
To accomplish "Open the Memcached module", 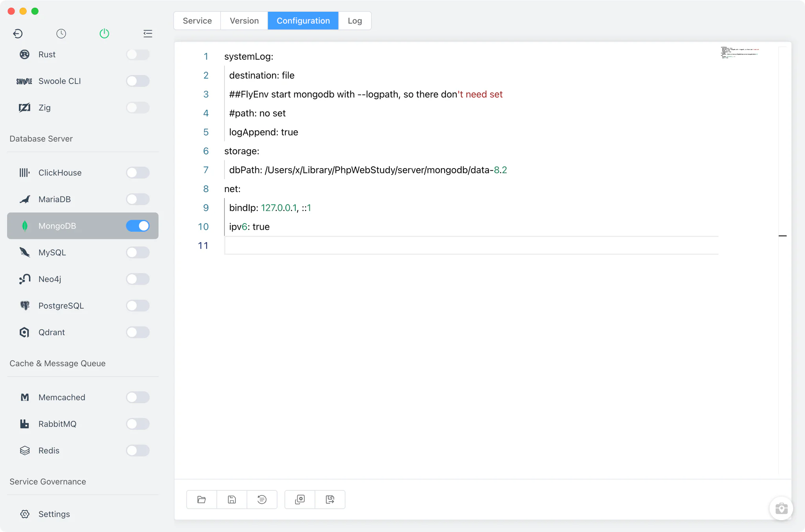I will tap(83, 397).
